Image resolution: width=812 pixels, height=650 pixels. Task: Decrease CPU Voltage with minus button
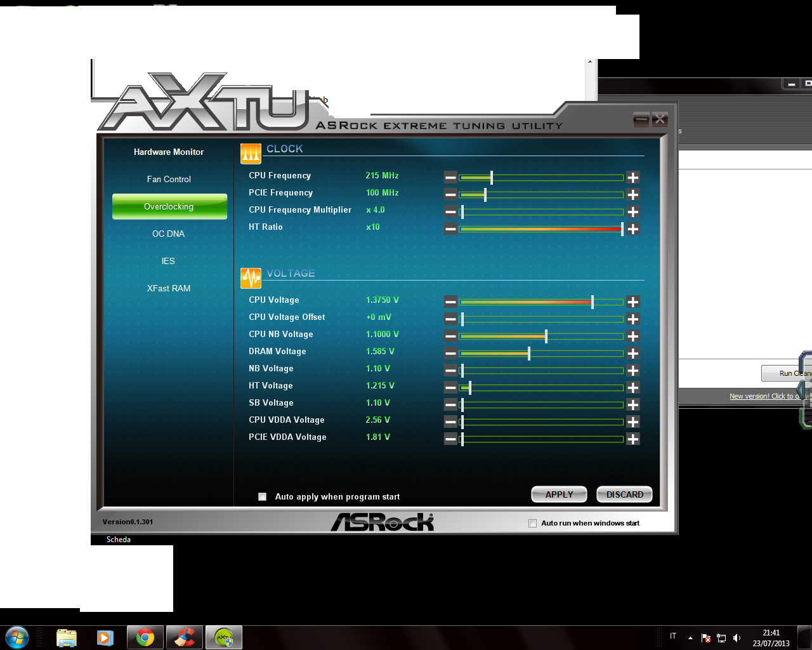[x=450, y=302]
